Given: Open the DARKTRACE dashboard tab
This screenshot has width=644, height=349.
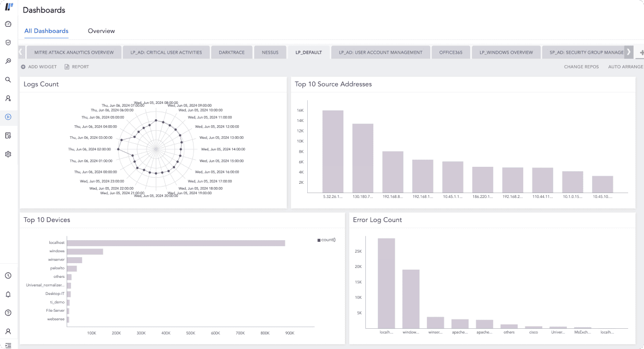Looking at the screenshot, I should pyautogui.click(x=232, y=53).
